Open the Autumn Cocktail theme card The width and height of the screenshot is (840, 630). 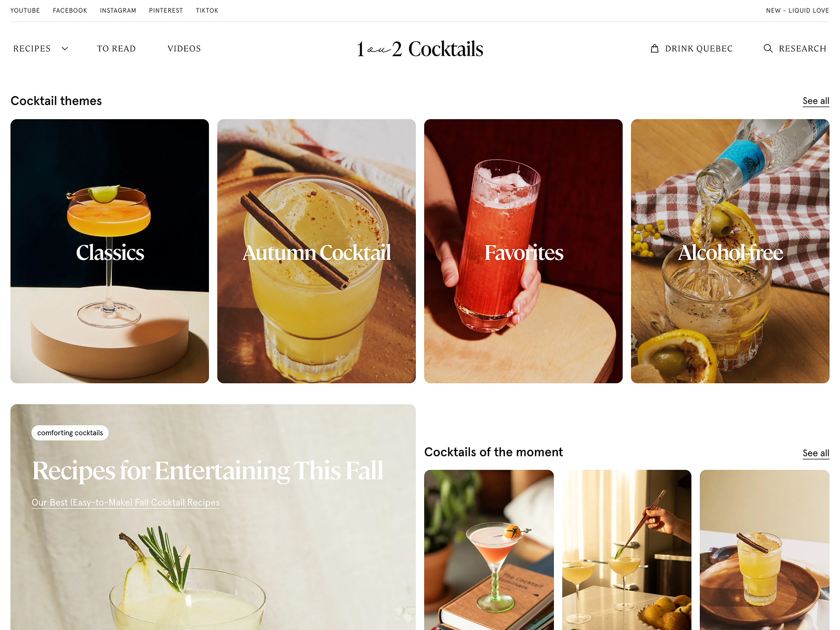(x=317, y=251)
